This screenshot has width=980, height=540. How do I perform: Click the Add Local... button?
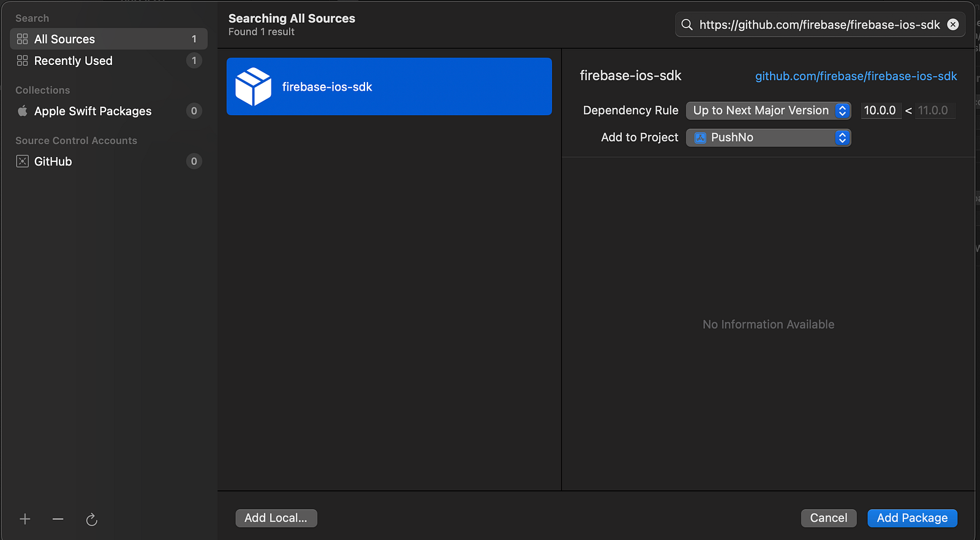[x=276, y=518]
